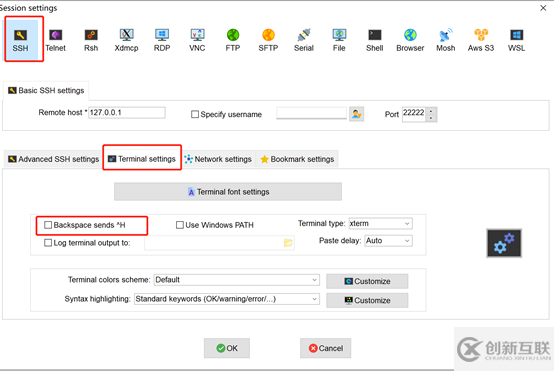Expand the Syntax highlighting dropdown
Image resolution: width=554 pixels, height=371 pixels.
[x=227, y=299]
